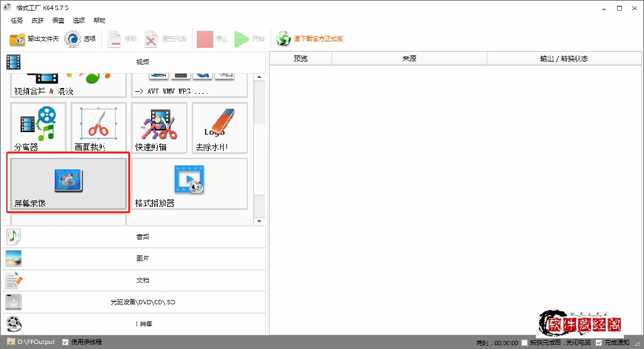This screenshot has height=349, width=644.
Task: Click the 输出文件夹 toolbar button
Action: [x=34, y=39]
